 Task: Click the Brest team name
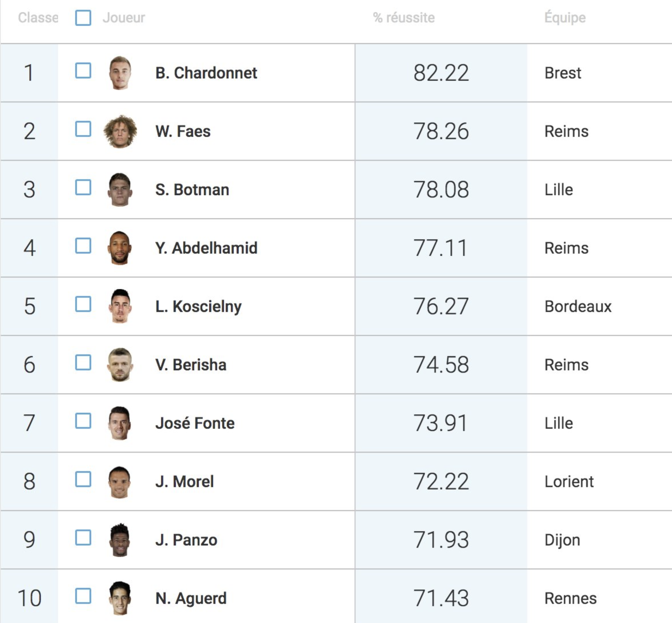coord(563,73)
